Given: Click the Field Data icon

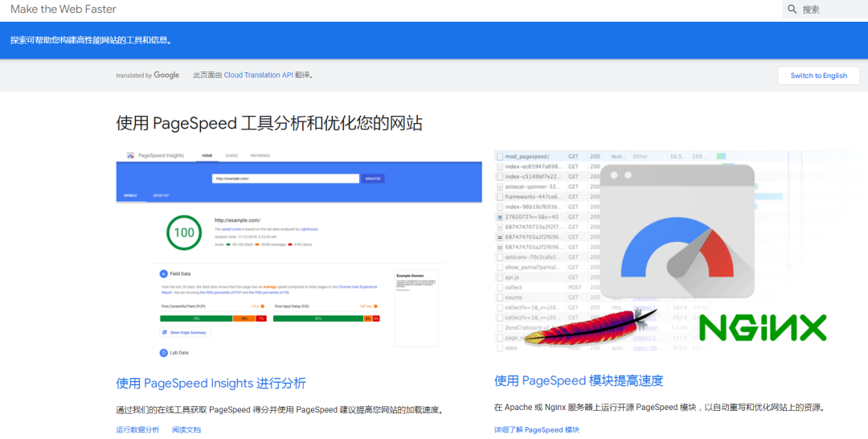Looking at the screenshot, I should click(163, 273).
